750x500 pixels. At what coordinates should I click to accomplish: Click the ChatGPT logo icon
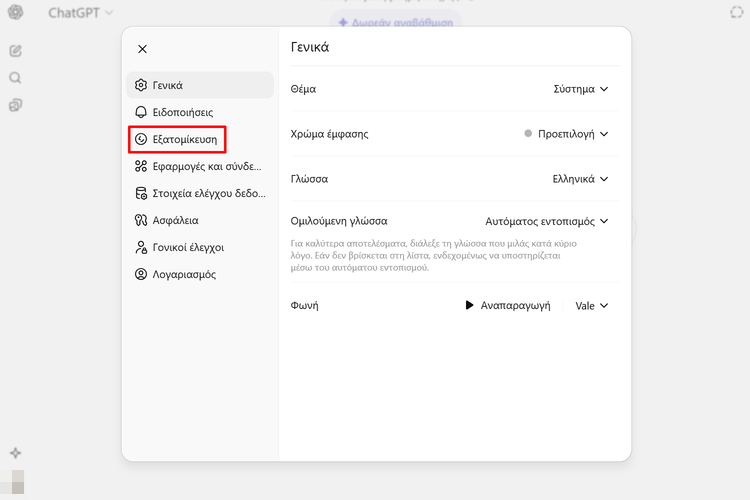(x=16, y=13)
